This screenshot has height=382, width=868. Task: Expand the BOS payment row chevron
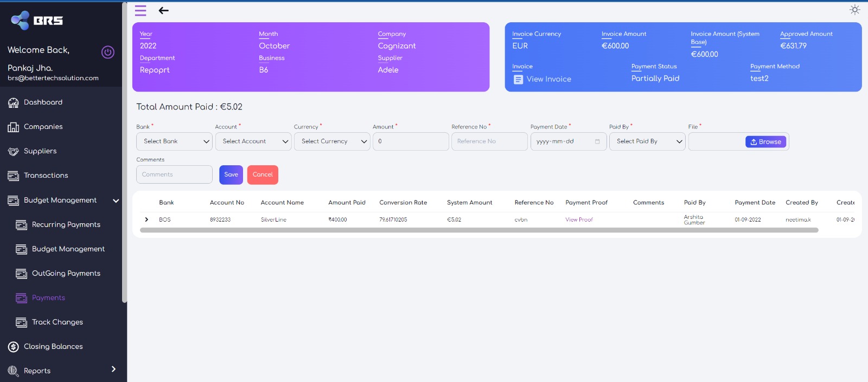click(x=146, y=219)
